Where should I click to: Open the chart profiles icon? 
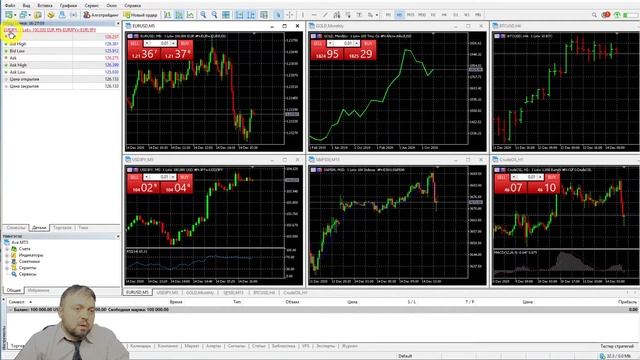23,15
